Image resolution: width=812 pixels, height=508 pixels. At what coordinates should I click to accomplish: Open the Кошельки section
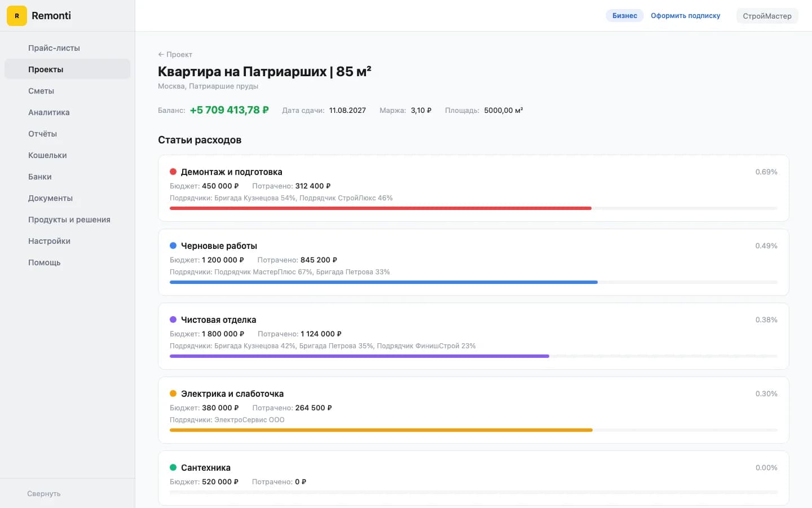[47, 155]
